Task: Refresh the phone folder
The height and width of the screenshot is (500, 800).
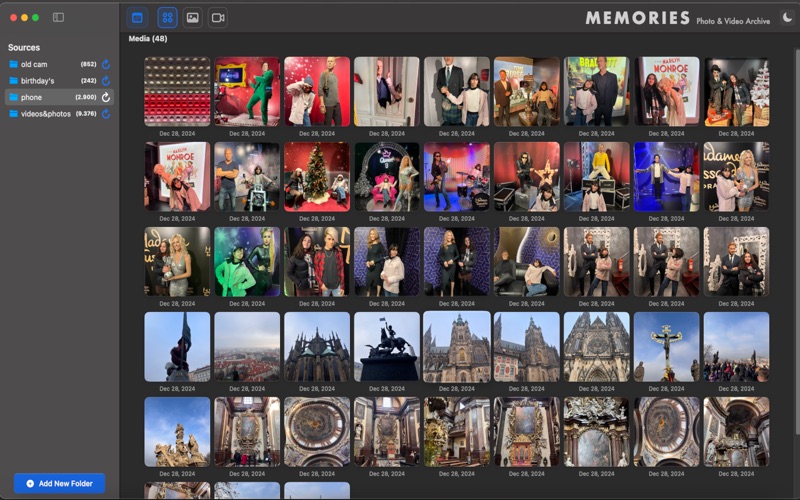Action: pos(106,97)
